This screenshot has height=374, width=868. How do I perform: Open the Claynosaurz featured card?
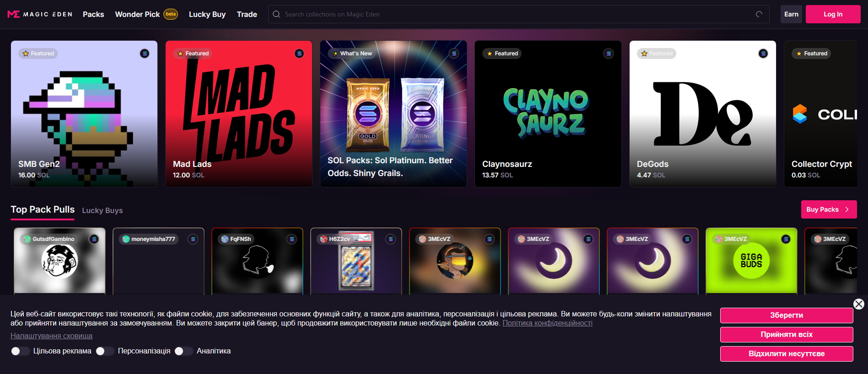548,114
